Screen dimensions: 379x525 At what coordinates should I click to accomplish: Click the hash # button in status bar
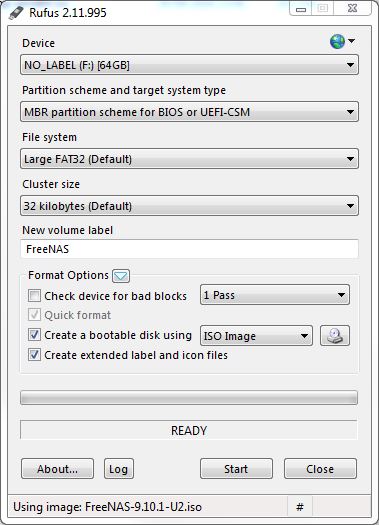point(300,507)
